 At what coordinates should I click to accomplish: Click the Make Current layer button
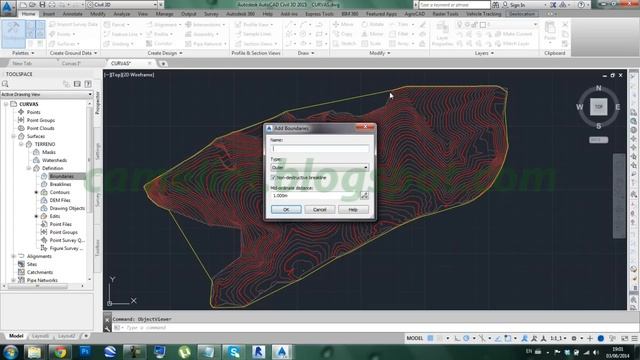tap(514, 34)
